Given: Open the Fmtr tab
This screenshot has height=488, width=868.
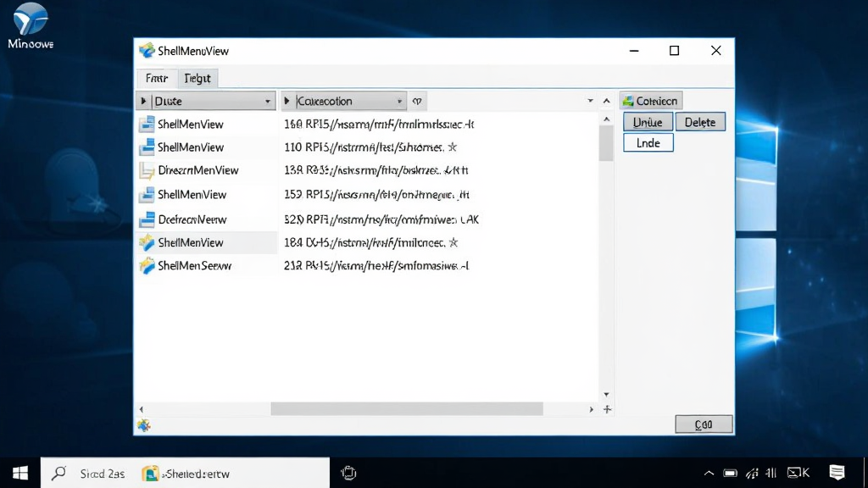Looking at the screenshot, I should 157,78.
